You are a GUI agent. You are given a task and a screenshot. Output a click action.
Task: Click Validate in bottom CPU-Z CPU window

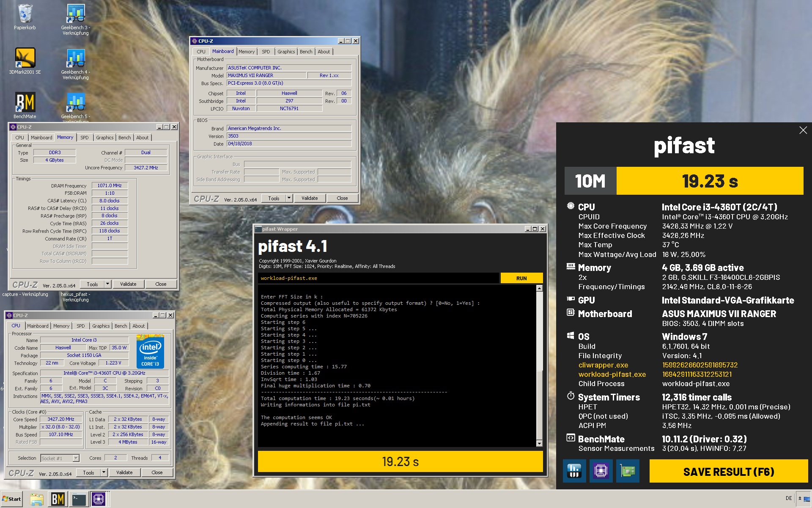(x=124, y=472)
